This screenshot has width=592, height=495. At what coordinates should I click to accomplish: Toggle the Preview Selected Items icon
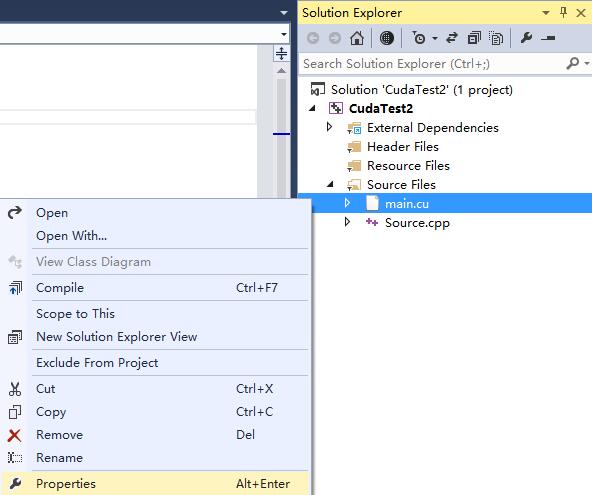point(548,38)
